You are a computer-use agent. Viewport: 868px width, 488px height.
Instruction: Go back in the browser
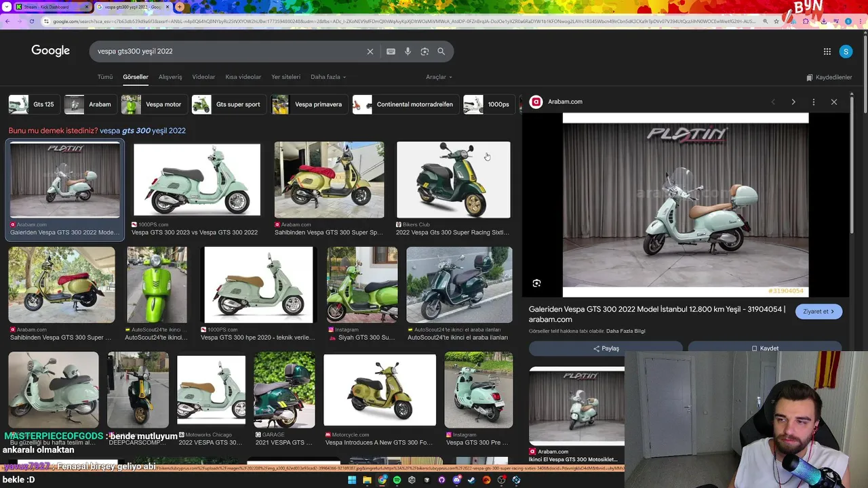pos(7,21)
